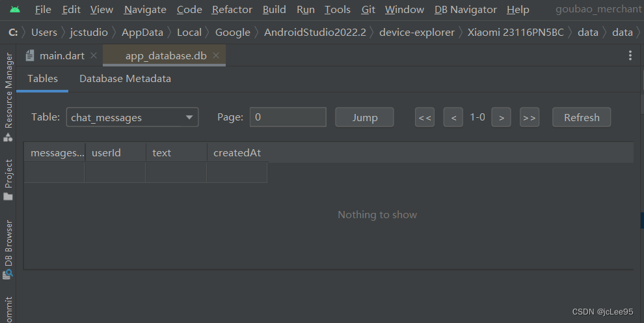Open the Commit tool window

(8, 309)
